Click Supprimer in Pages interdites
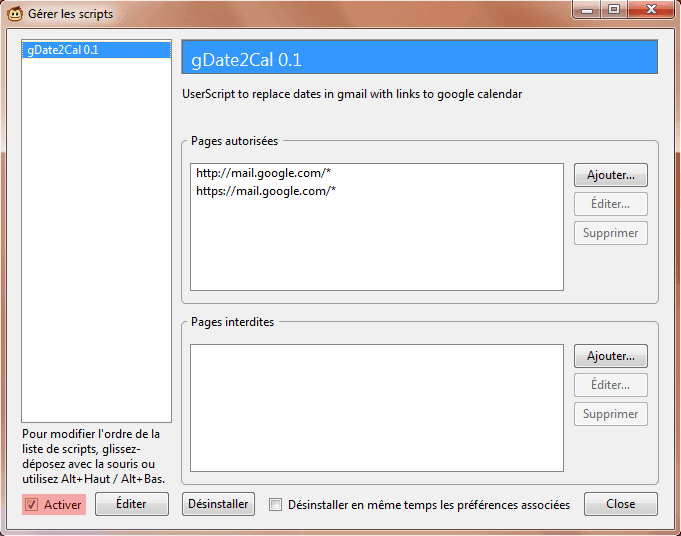Image resolution: width=681 pixels, height=536 pixels. click(611, 414)
